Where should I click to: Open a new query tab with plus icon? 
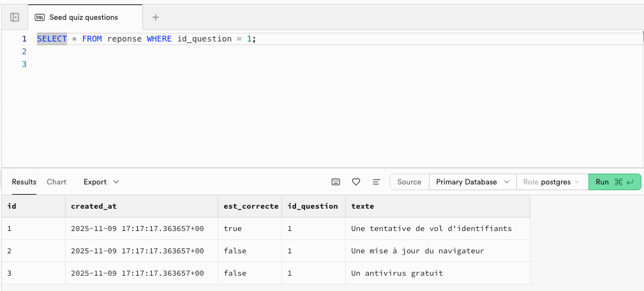coord(155,17)
